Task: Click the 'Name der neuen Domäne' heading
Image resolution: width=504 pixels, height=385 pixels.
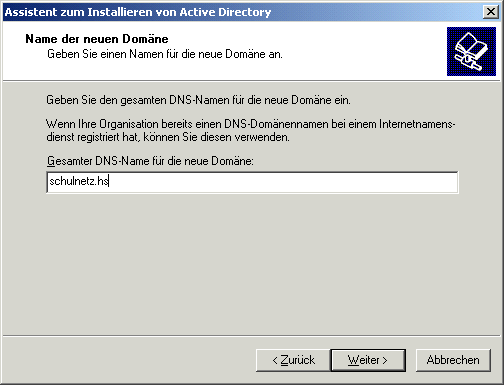Action: click(97, 39)
